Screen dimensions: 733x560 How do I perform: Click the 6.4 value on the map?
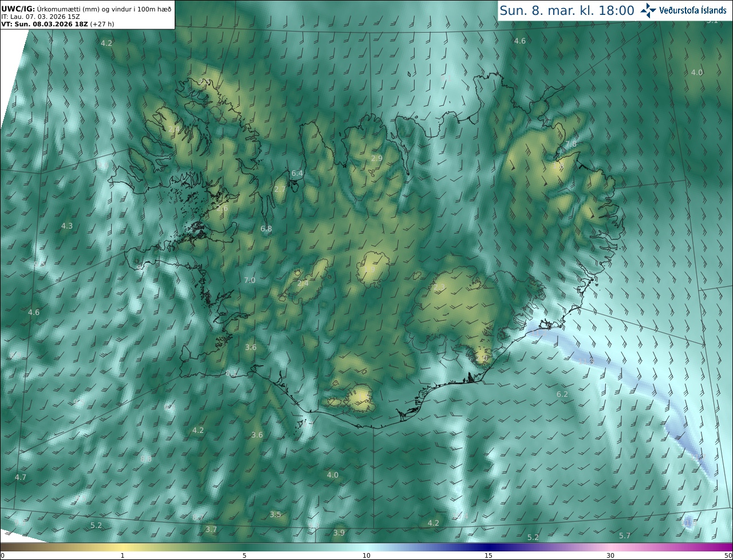click(297, 173)
